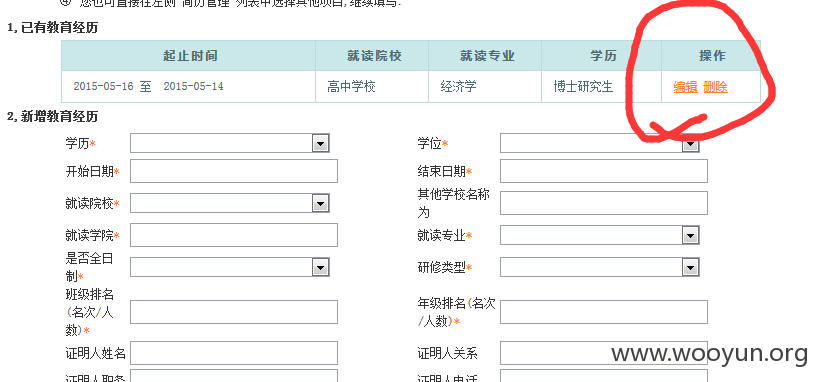The image size is (817, 382).
Task: Focus the 证明人关系 input field
Action: click(604, 353)
